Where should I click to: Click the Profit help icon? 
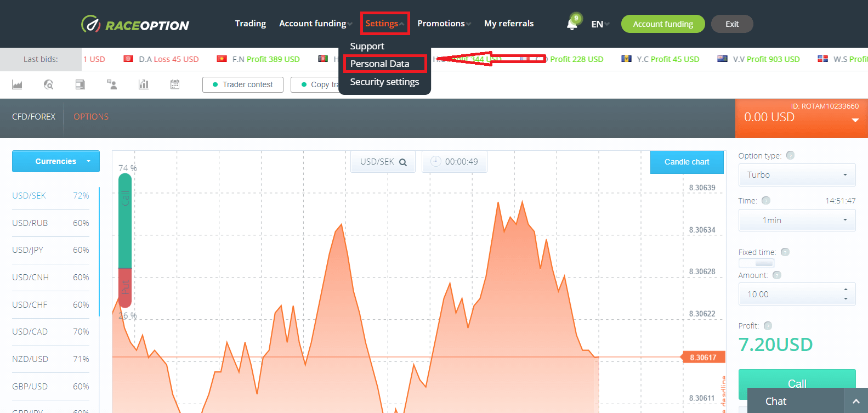[768, 326]
